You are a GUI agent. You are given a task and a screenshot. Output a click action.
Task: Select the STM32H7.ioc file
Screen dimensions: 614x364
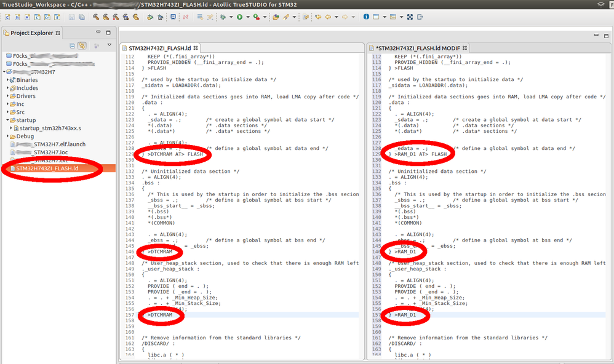(x=39, y=152)
